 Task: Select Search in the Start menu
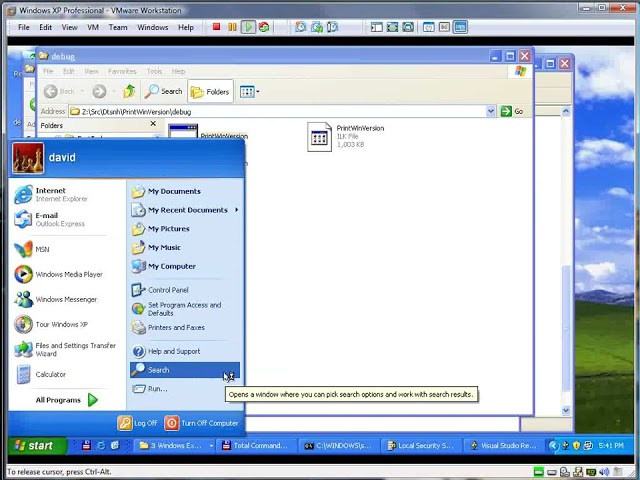point(185,370)
